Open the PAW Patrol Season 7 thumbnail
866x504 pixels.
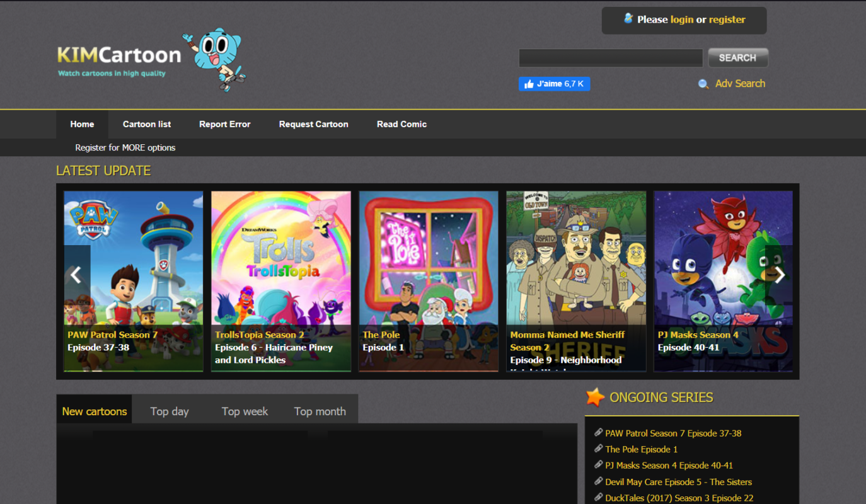pos(134,281)
